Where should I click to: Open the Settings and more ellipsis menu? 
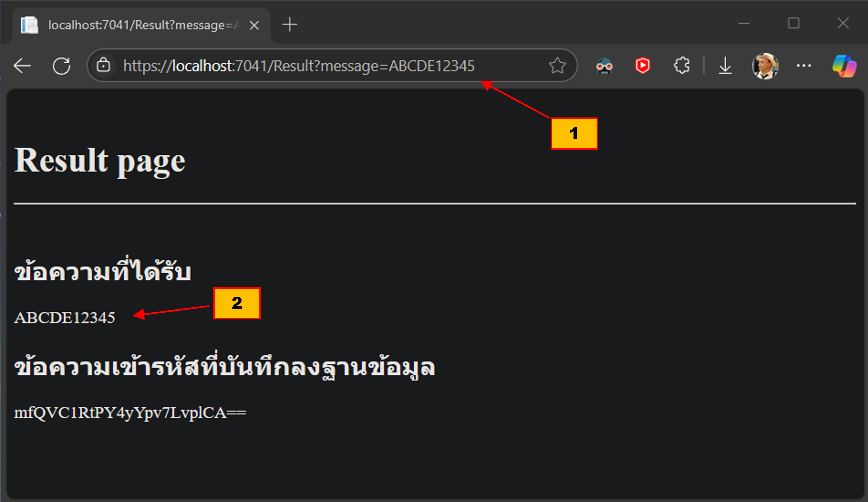tap(804, 65)
